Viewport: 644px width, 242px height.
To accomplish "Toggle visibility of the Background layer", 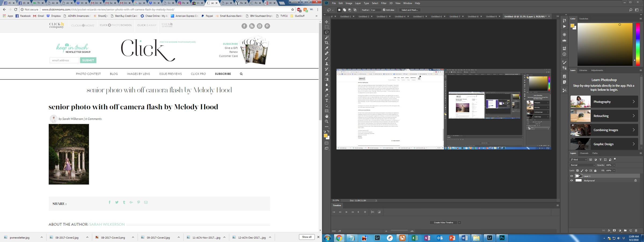I will tap(572, 180).
